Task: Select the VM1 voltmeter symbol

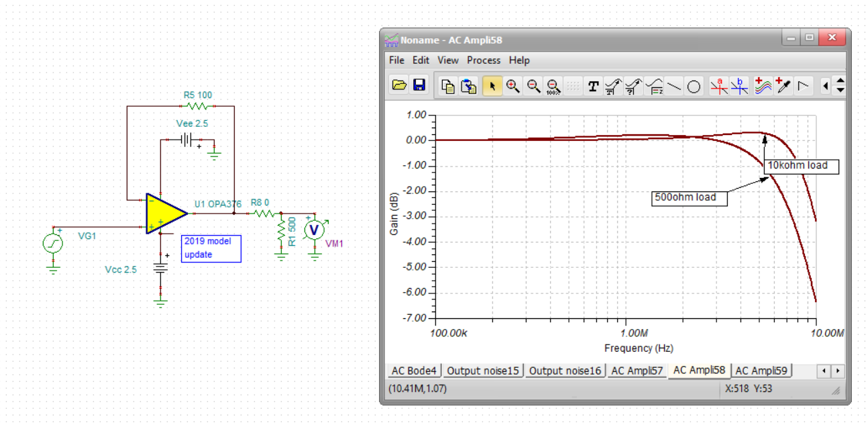Action: (x=313, y=230)
